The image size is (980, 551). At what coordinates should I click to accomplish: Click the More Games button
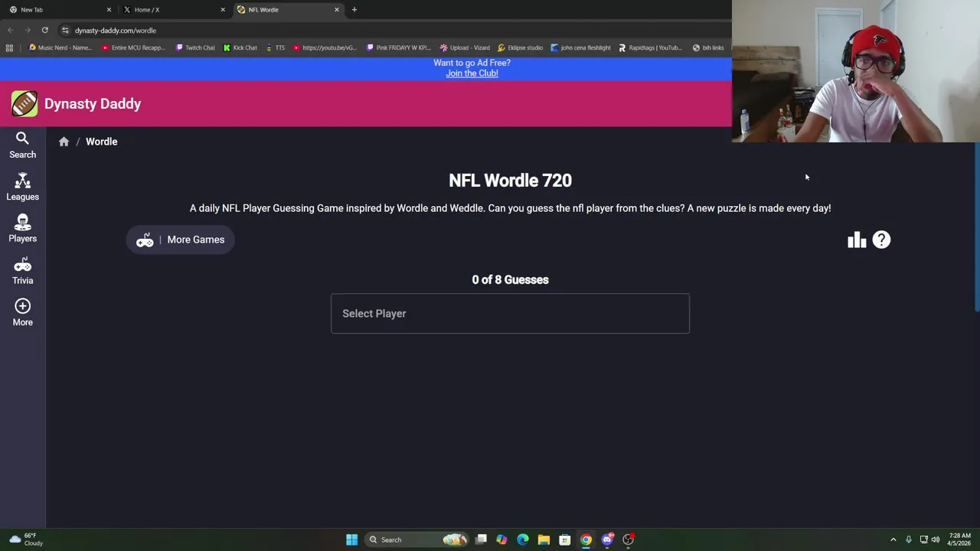(x=181, y=240)
